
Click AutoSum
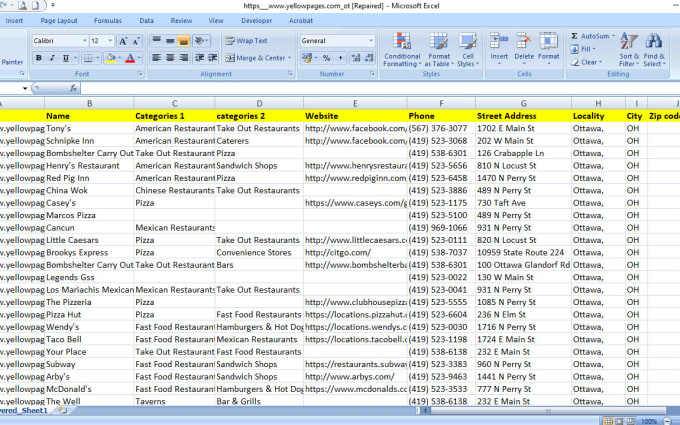[590, 36]
